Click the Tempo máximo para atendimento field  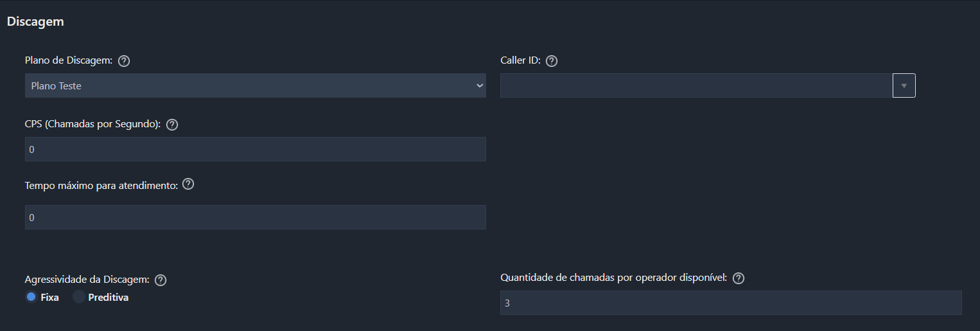click(x=255, y=217)
